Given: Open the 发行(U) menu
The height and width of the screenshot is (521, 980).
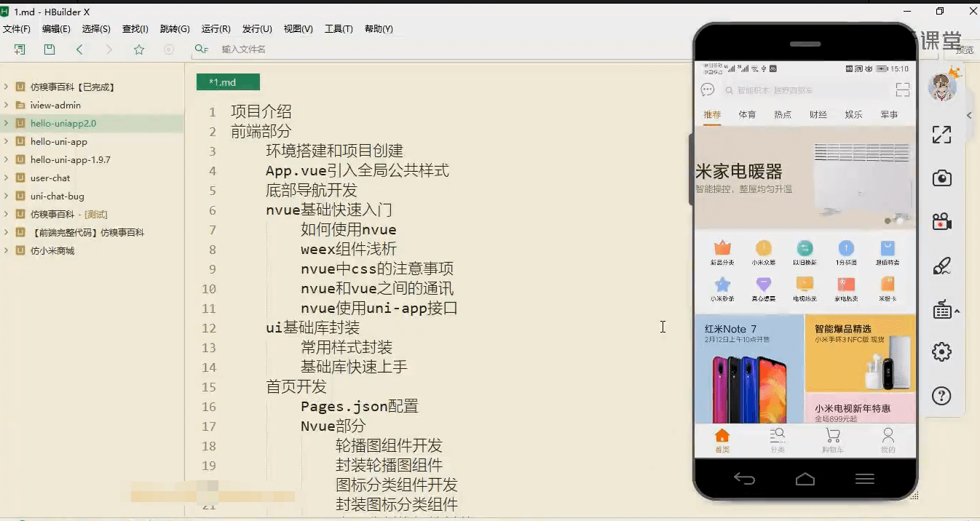Looking at the screenshot, I should (257, 29).
